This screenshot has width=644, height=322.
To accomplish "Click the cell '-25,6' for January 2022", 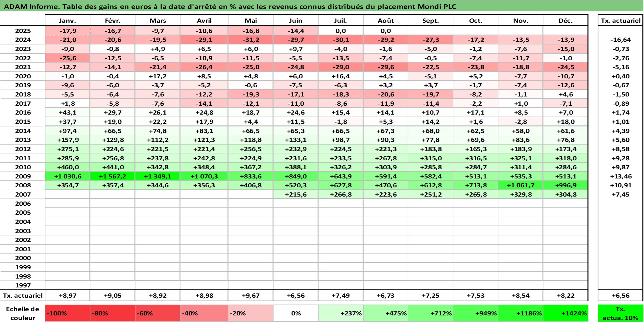I will pos(67,58).
